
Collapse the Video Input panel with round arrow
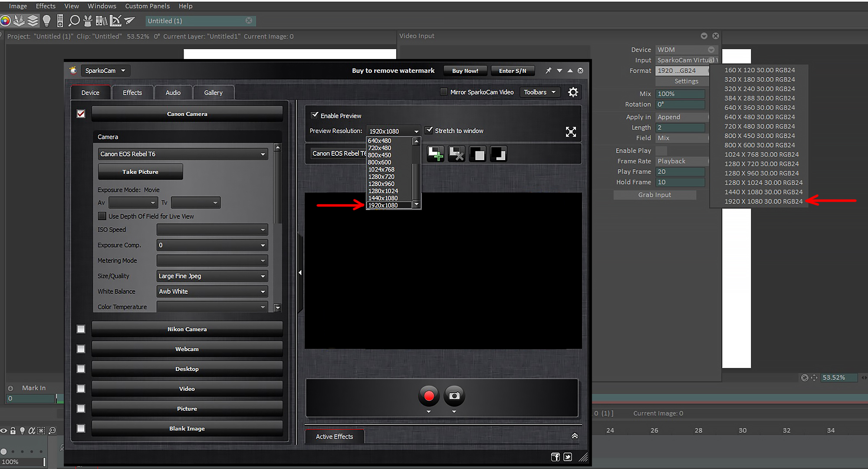(704, 36)
